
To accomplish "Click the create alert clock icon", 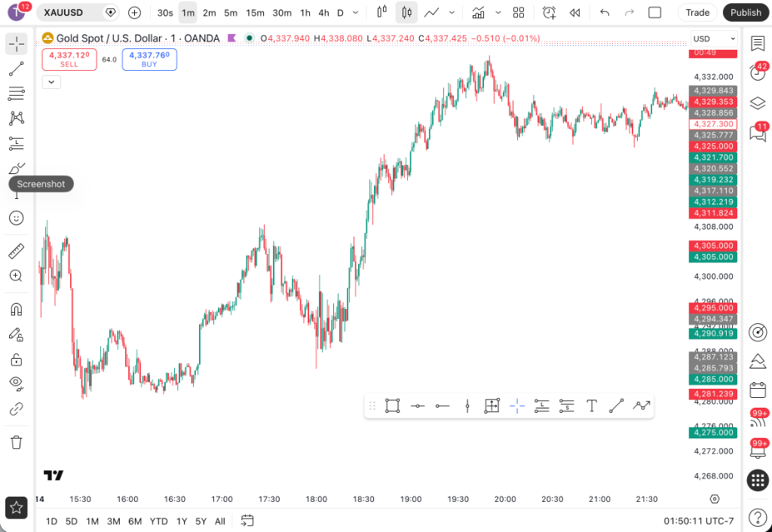I will pos(549,12).
